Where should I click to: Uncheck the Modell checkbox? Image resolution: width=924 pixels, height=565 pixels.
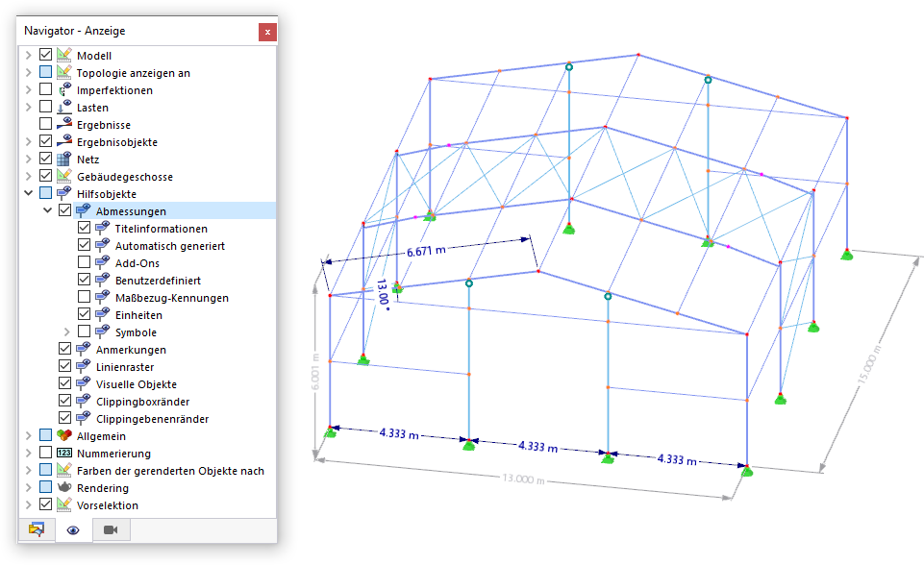coord(45,55)
